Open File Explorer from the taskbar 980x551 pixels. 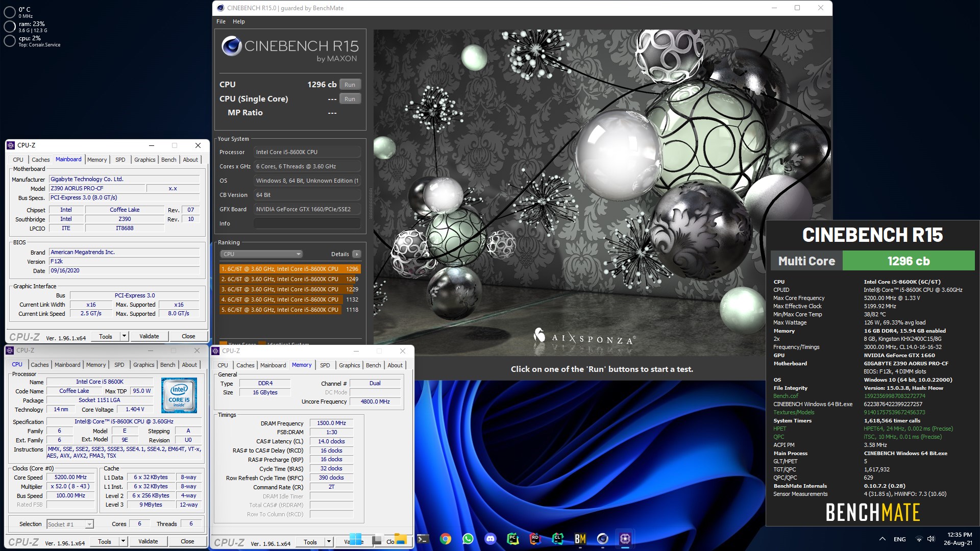(400, 539)
